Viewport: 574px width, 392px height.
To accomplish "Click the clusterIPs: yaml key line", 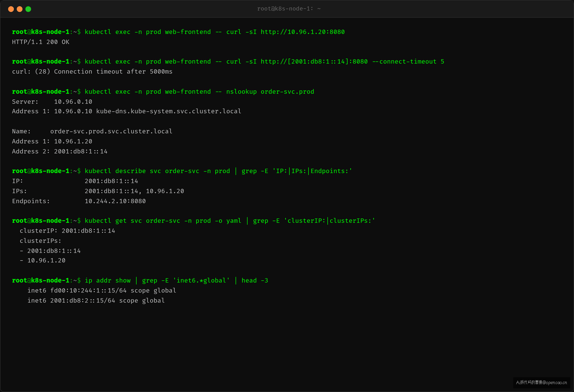I will (x=40, y=241).
